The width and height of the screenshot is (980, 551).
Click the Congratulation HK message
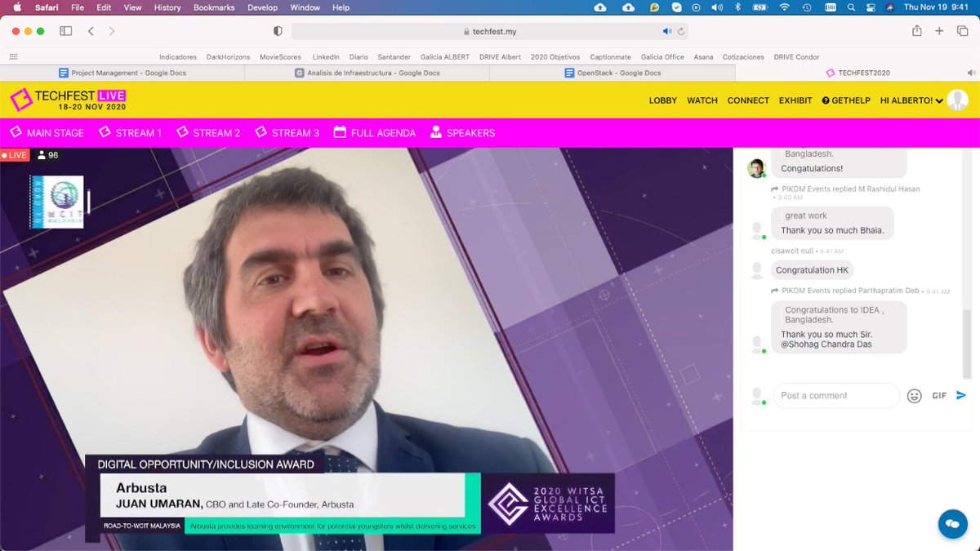click(812, 270)
